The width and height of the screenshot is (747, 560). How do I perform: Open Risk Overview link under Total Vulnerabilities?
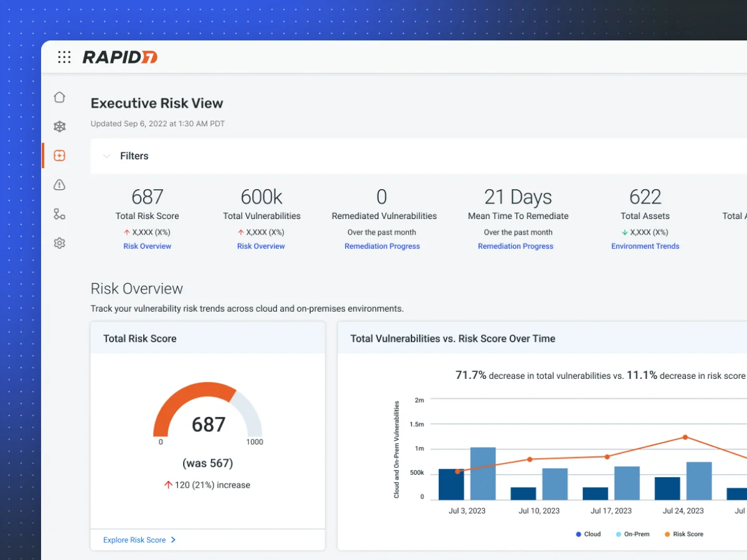[x=261, y=246]
